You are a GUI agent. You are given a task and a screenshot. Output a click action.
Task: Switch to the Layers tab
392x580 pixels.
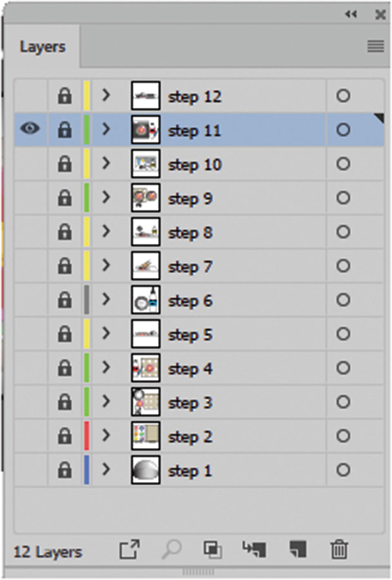42,47
